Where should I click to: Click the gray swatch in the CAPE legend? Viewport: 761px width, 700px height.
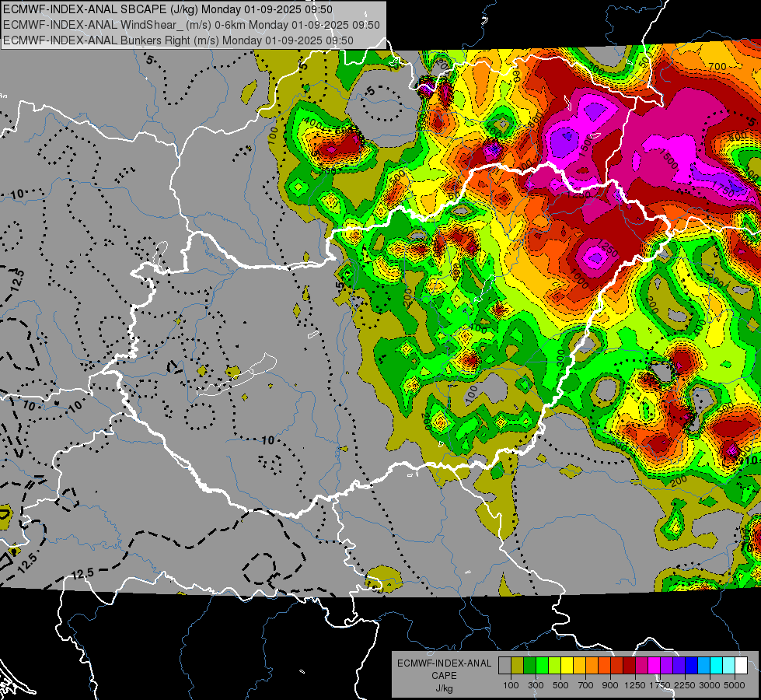coord(504,665)
